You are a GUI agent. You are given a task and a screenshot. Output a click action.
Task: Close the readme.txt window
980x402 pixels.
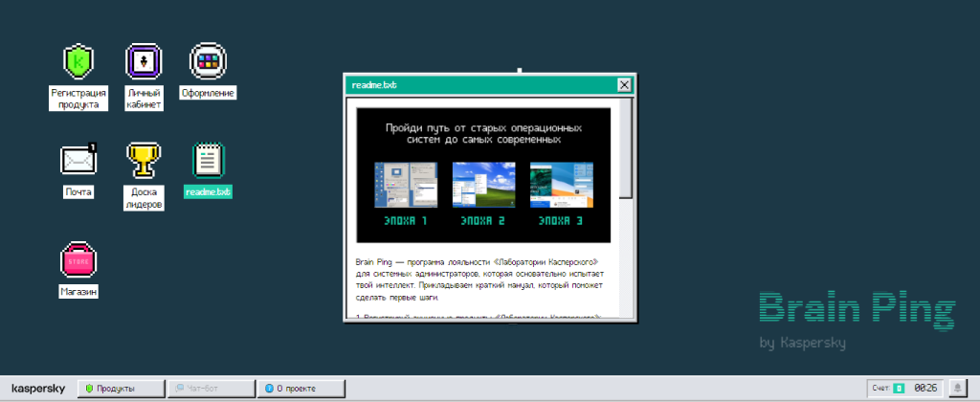[624, 85]
